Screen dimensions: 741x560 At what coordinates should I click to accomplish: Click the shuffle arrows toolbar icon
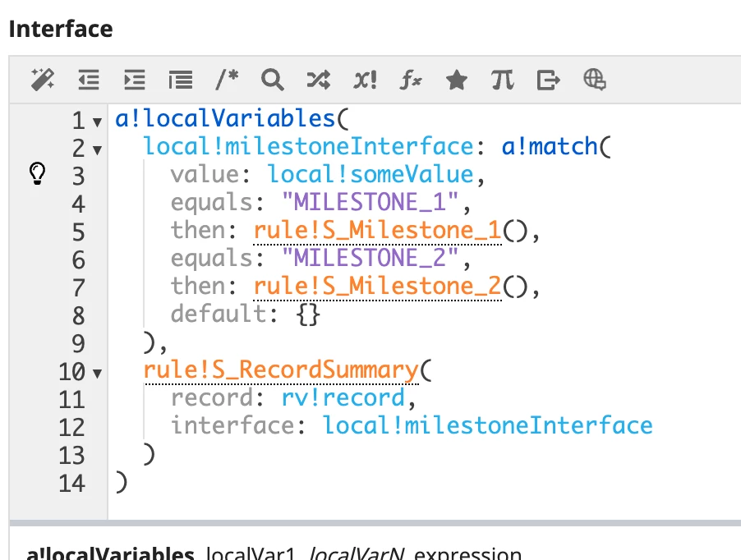pos(319,80)
